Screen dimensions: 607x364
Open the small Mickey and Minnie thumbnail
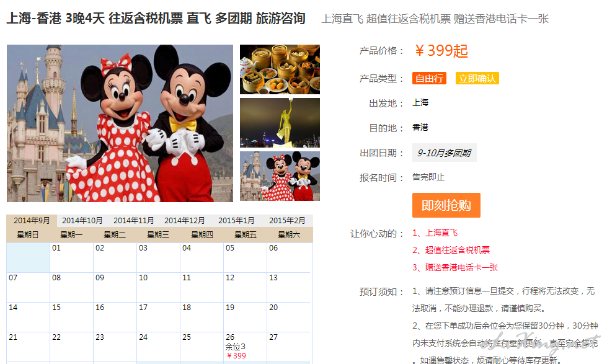click(280, 176)
